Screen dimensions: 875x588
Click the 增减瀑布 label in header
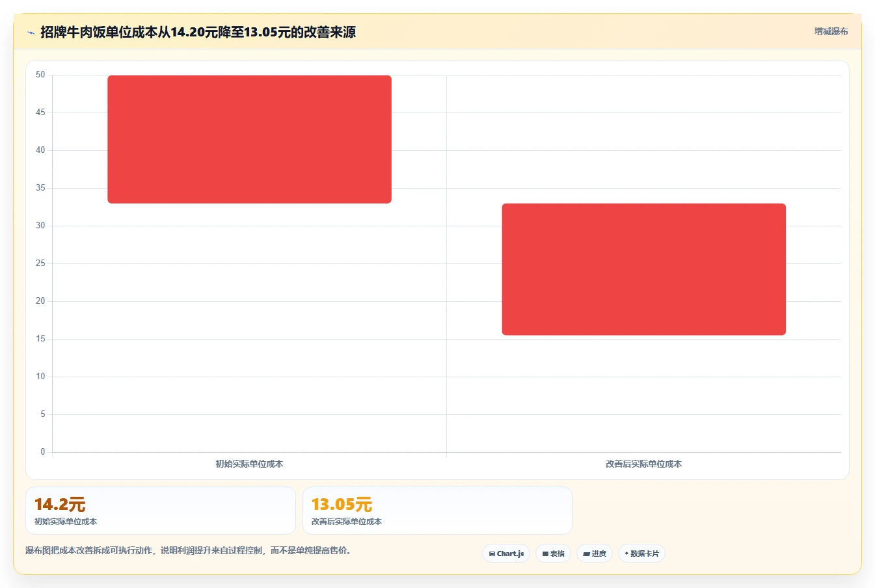(831, 31)
